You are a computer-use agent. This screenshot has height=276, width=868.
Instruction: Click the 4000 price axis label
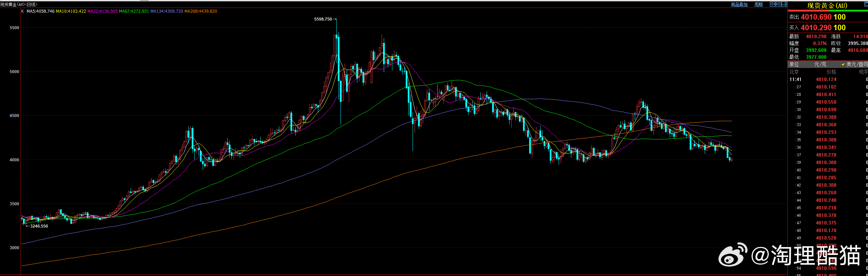tap(14, 160)
